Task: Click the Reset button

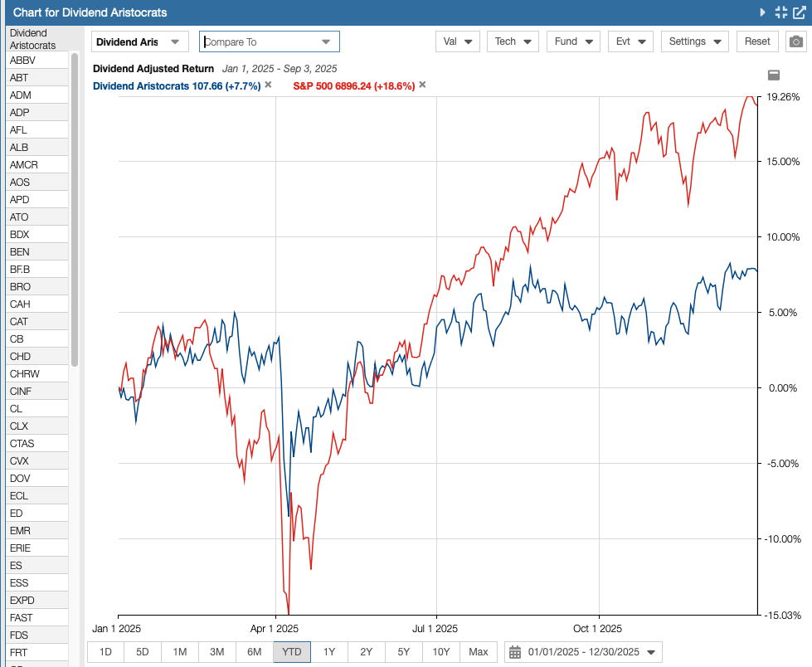Action: click(x=756, y=40)
